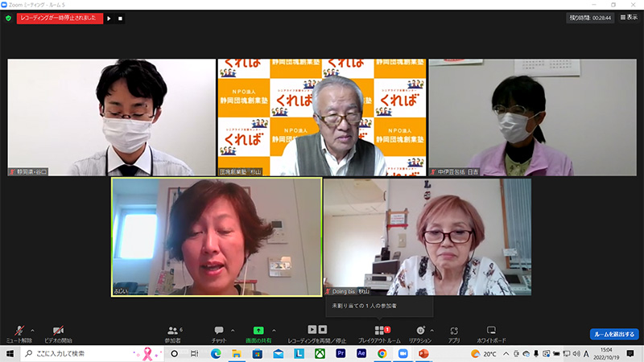
Task: Expand share options arrow beside Share Screen
Action: [x=274, y=329]
